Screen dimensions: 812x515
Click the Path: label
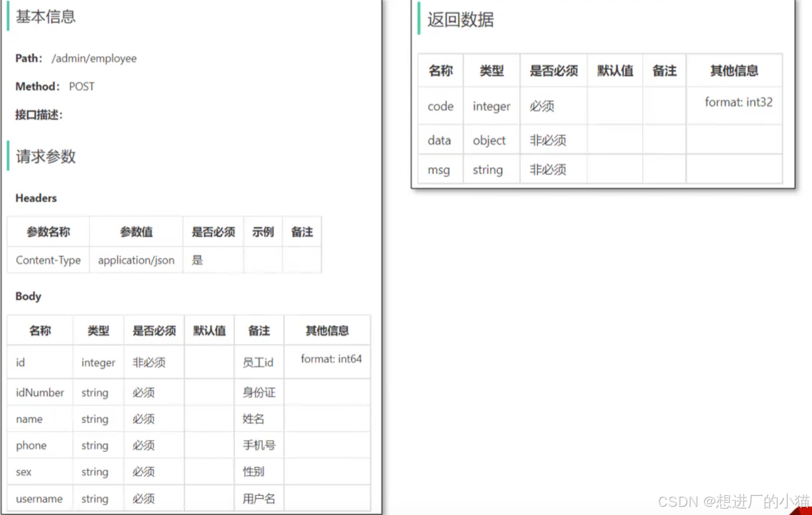(x=29, y=58)
